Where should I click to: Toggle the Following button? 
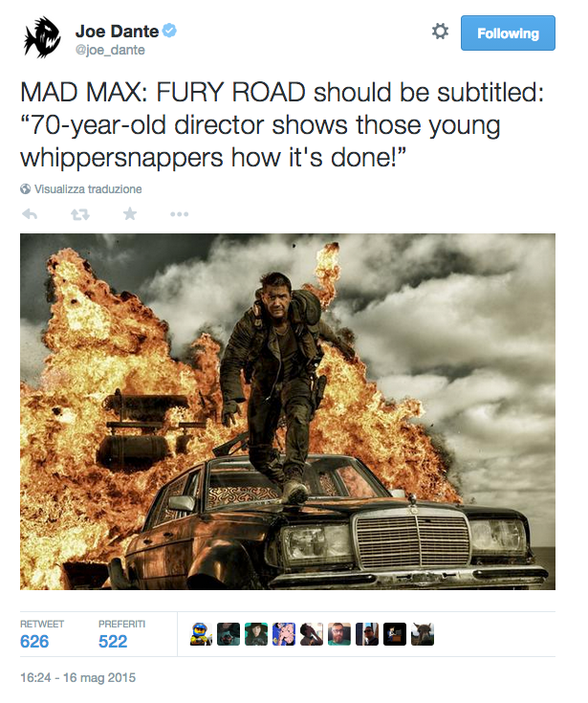pyautogui.click(x=508, y=33)
